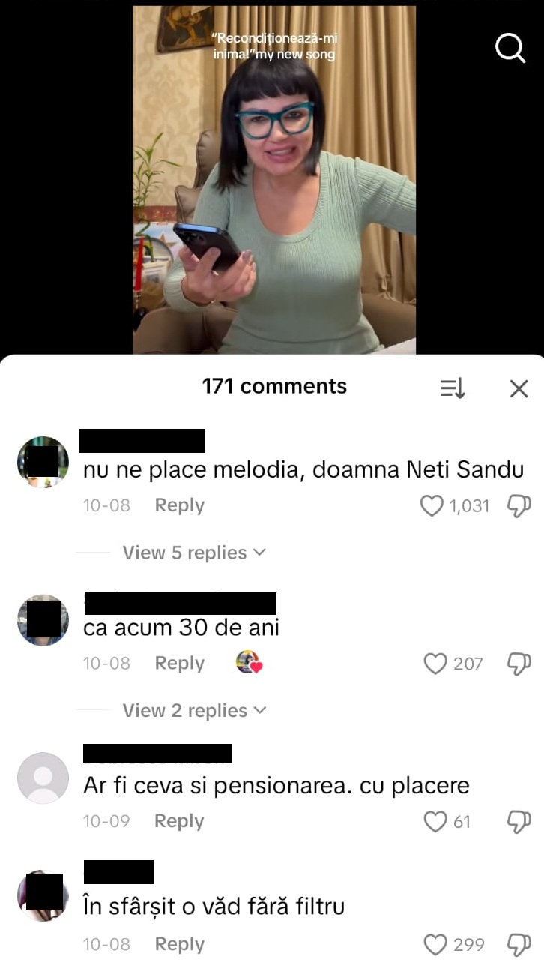
Task: Expand View 5 replies
Action: [194, 553]
